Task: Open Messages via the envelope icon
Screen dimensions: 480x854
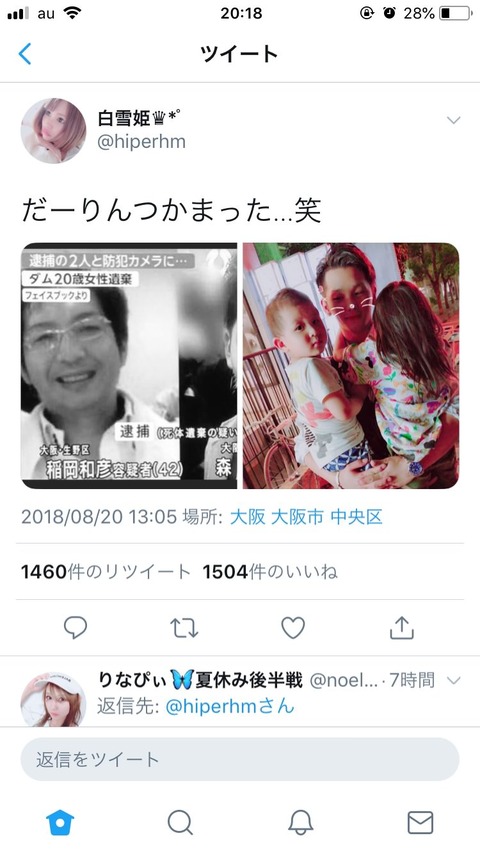Action: (420, 822)
